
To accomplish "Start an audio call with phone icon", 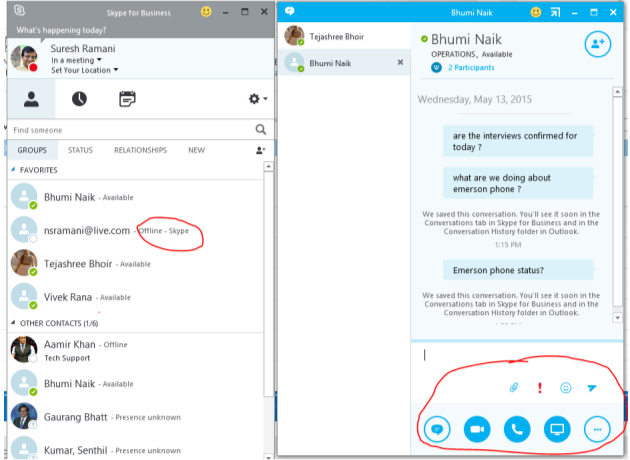I will pos(517,429).
